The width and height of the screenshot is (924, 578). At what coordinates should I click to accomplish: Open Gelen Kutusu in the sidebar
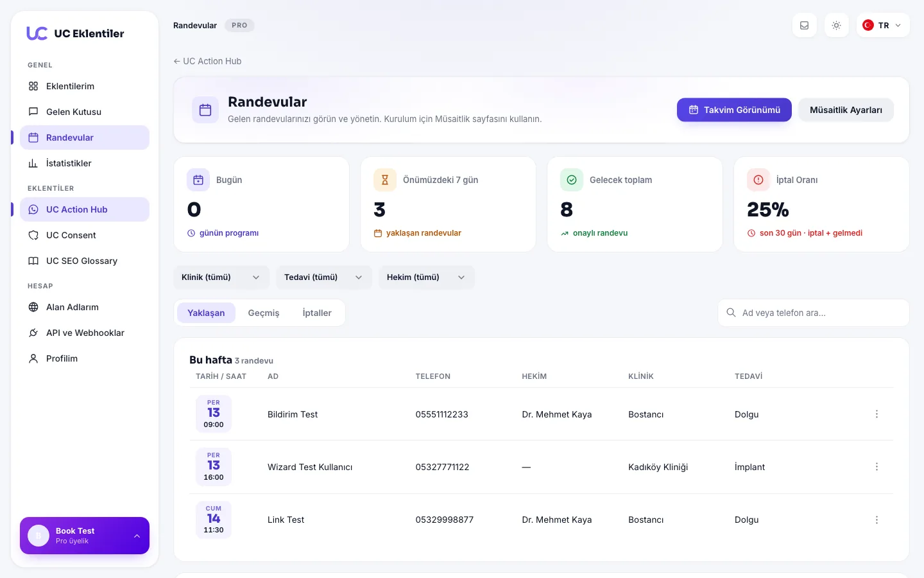[85, 112]
